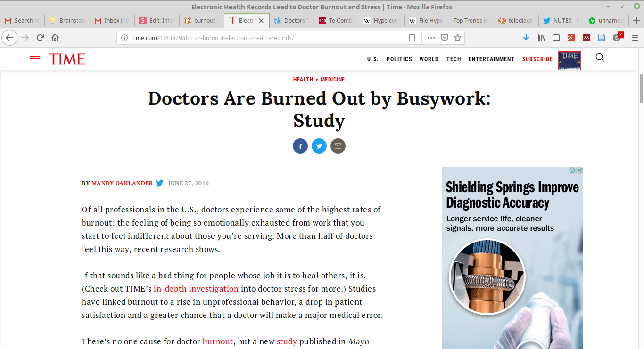Follow the red burnout link
Image resolution: width=644 pixels, height=349 pixels.
(x=218, y=341)
